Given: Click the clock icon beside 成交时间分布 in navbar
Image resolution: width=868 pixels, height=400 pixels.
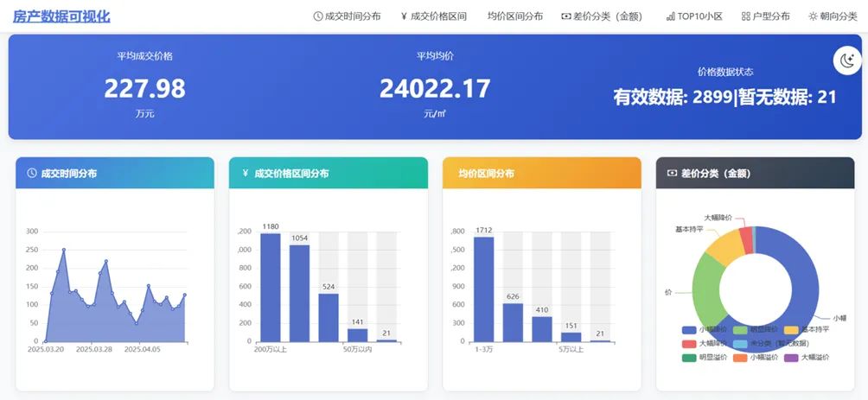Looking at the screenshot, I should [x=317, y=16].
